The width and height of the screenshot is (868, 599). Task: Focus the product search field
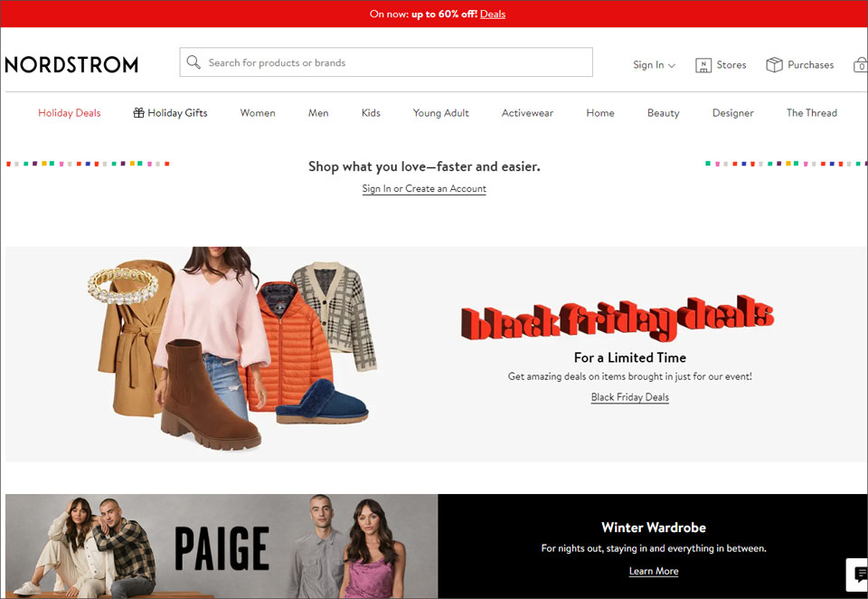pyautogui.click(x=386, y=62)
